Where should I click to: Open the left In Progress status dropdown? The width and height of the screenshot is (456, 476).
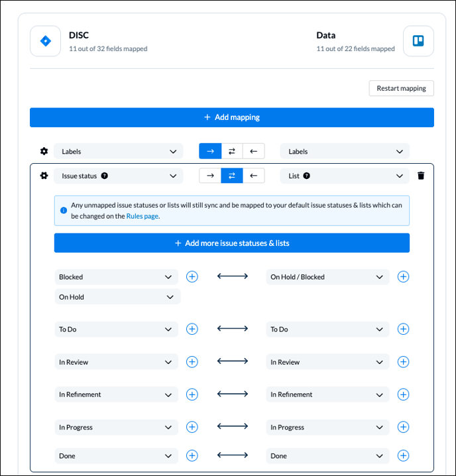116,427
